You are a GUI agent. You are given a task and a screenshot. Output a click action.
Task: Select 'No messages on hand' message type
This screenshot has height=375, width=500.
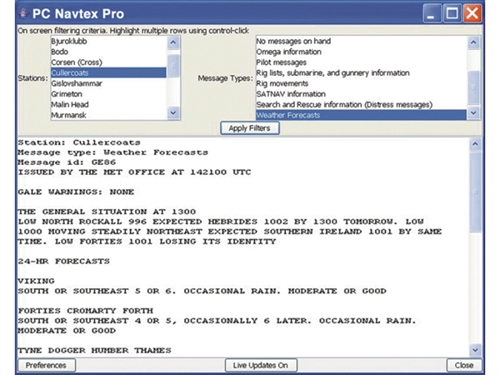(x=361, y=41)
